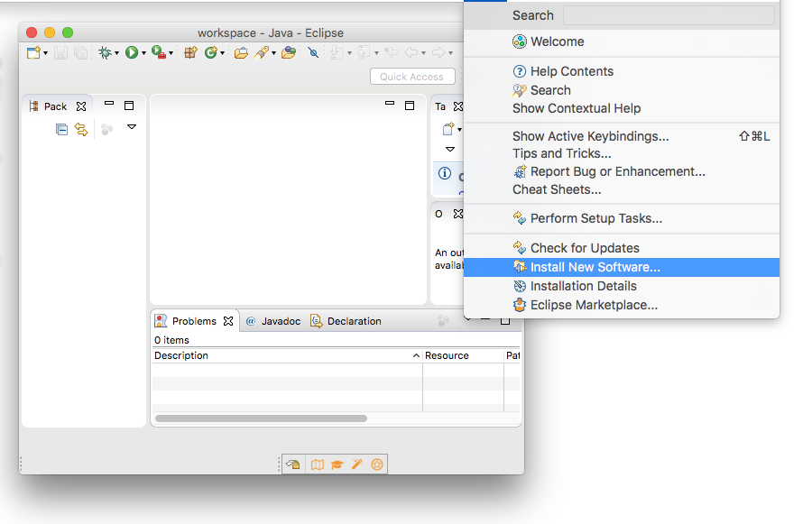Open Installation Details
Viewport: 812px width, 524px height.
click(622, 286)
